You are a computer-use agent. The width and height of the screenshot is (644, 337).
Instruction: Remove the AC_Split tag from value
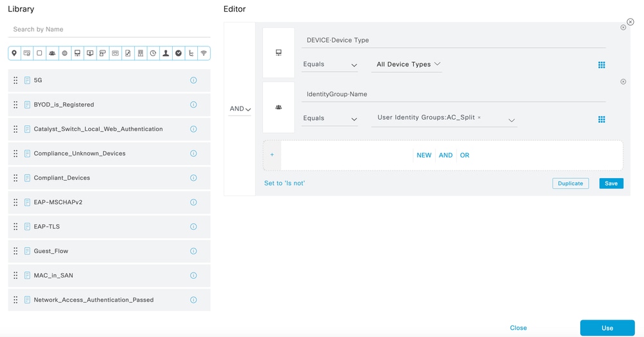point(479,117)
